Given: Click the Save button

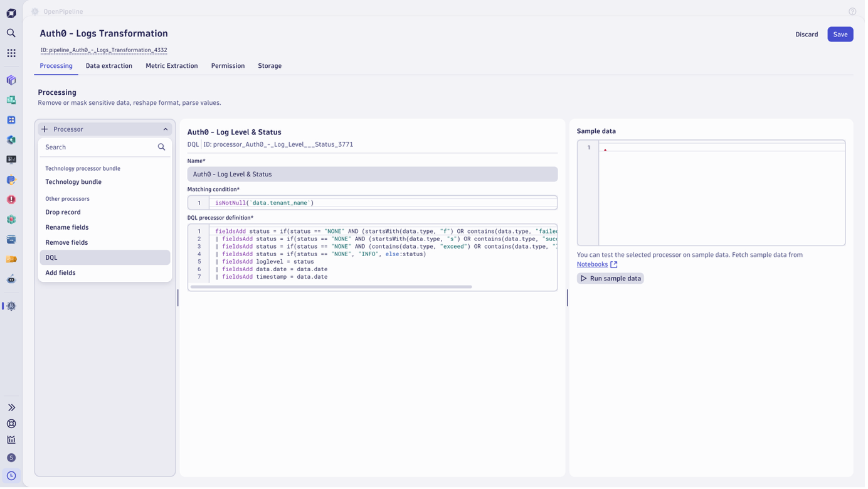Looking at the screenshot, I should point(840,34).
